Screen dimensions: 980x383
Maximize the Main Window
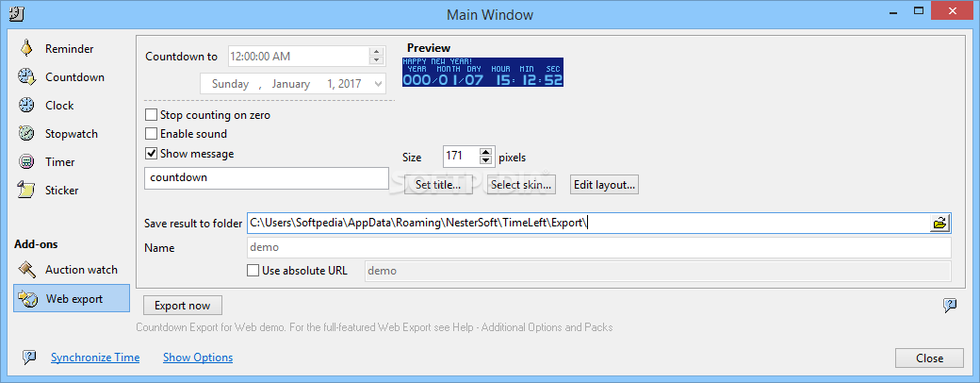(x=919, y=10)
